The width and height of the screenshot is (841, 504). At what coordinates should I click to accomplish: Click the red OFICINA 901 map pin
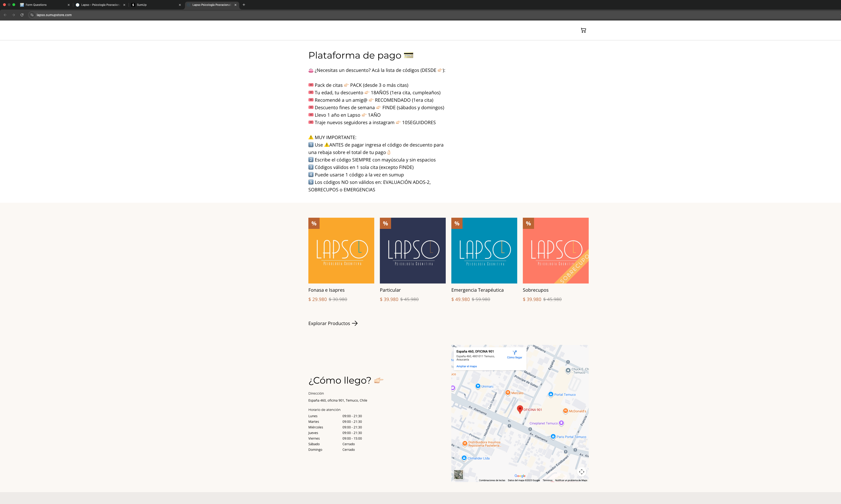pyautogui.click(x=520, y=409)
